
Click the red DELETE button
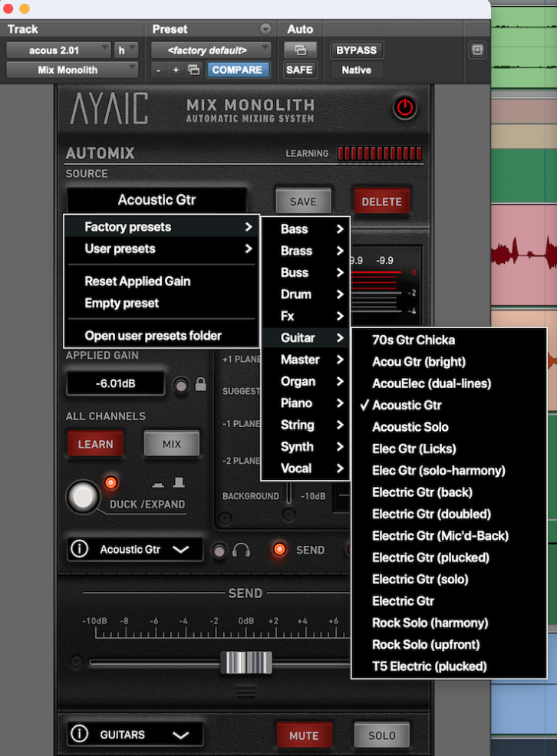click(381, 201)
